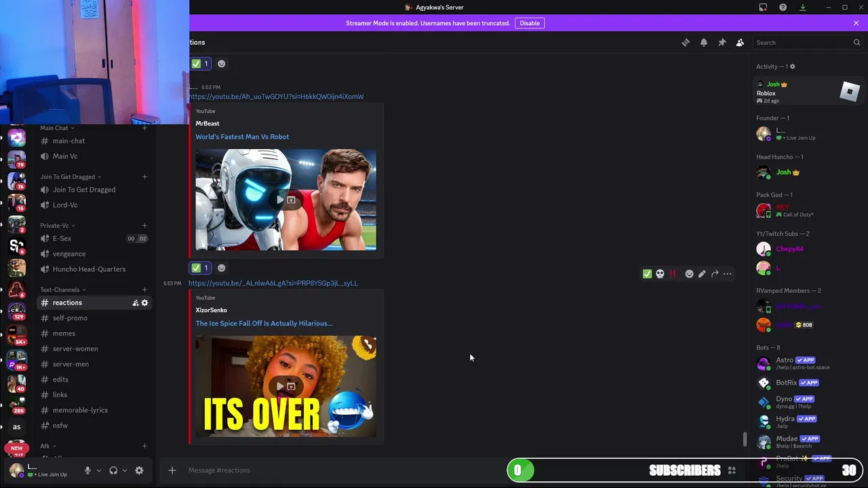Open User Settings gear
Image resolution: width=868 pixels, height=488 pixels.
click(139, 470)
